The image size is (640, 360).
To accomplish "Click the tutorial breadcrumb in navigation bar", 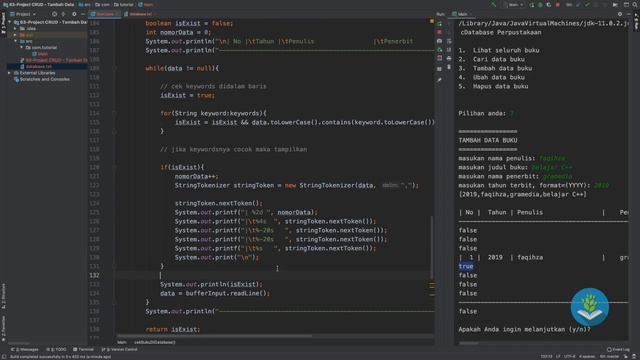I will pos(124,4).
